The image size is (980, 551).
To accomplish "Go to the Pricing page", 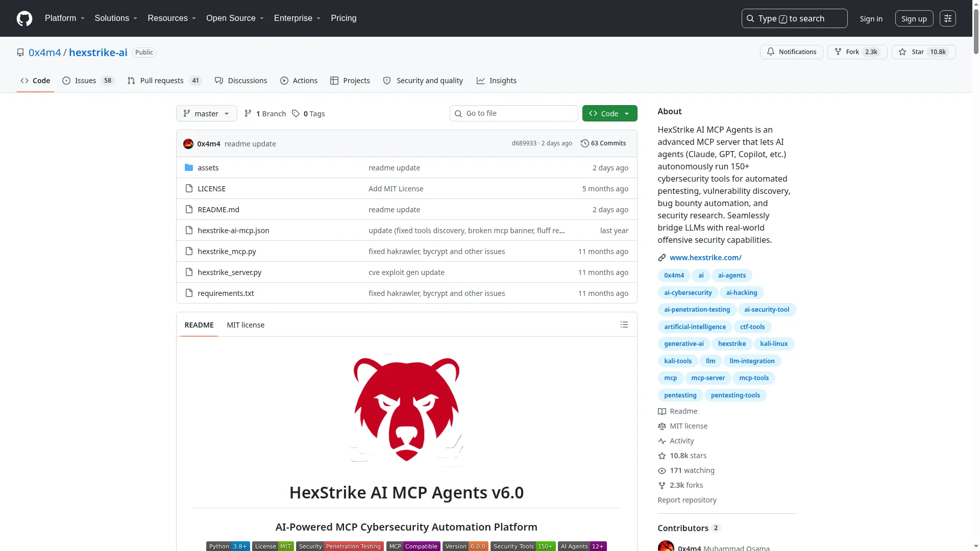I will pos(344,18).
